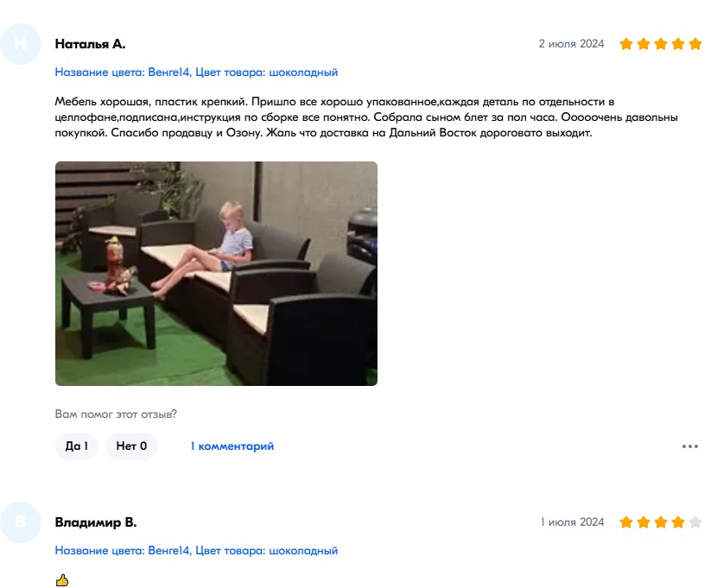Click the fourth star in Владимир's rating
The width and height of the screenshot is (717, 588).
tap(677, 522)
